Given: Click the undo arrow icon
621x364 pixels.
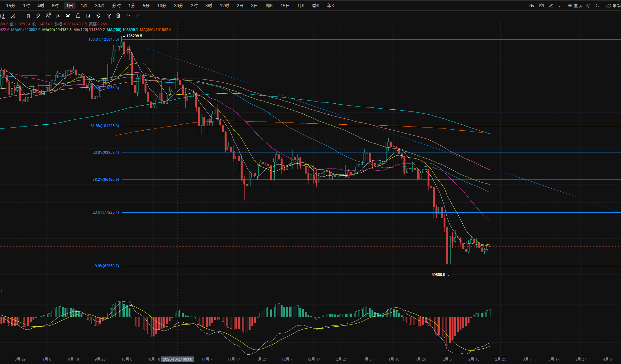Looking at the screenshot, I should click(x=128, y=16).
